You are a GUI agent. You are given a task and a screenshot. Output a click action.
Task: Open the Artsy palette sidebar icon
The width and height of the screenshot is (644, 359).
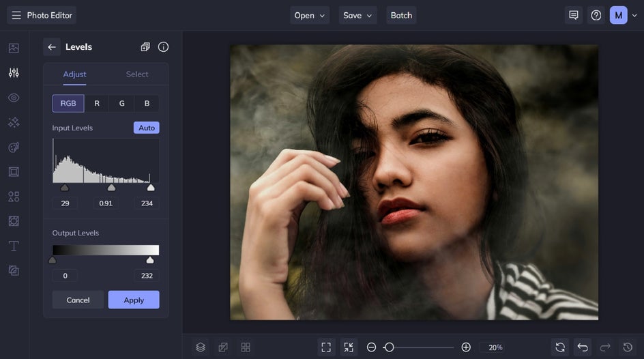point(14,147)
